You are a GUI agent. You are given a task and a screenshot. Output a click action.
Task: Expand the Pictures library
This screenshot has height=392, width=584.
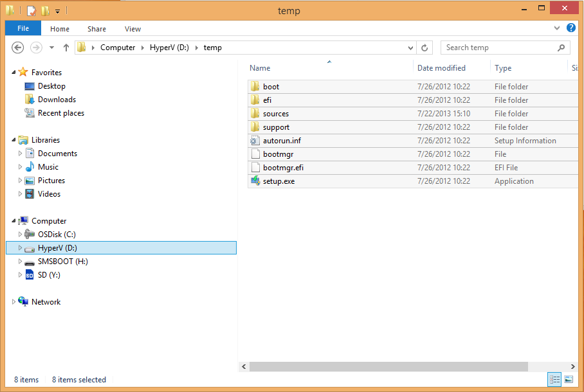[x=20, y=181]
